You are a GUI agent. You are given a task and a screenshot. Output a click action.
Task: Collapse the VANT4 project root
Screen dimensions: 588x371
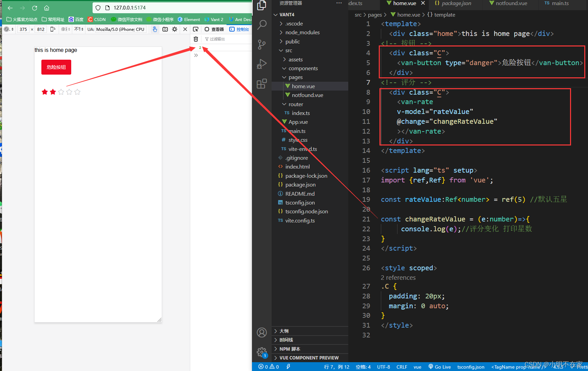coord(310,15)
